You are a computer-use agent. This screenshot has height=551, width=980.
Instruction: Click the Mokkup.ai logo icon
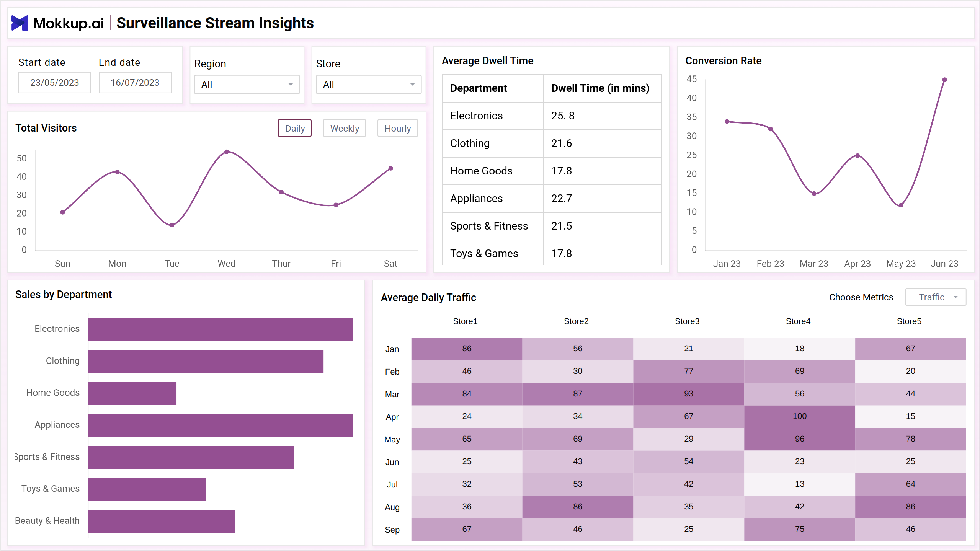(x=20, y=23)
